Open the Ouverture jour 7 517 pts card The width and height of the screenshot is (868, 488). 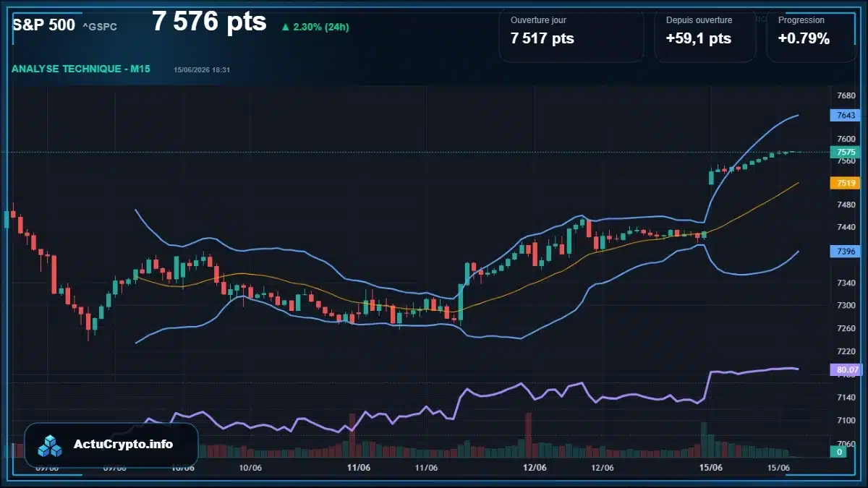tap(571, 35)
